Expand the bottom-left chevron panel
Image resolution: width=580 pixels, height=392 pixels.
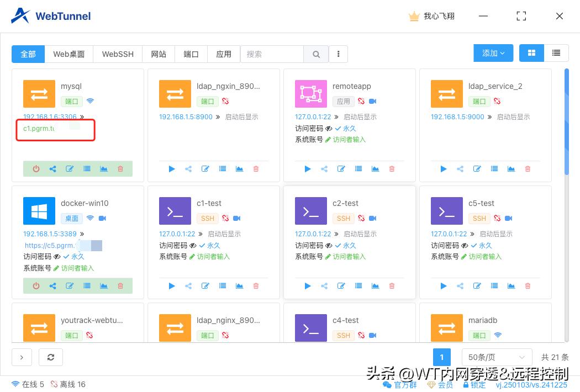point(22,357)
